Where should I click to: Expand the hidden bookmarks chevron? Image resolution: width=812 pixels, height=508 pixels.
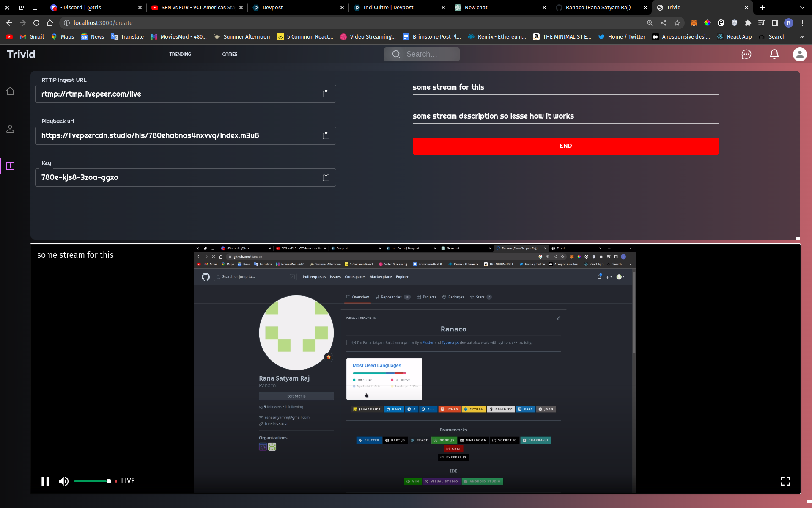tap(801, 37)
